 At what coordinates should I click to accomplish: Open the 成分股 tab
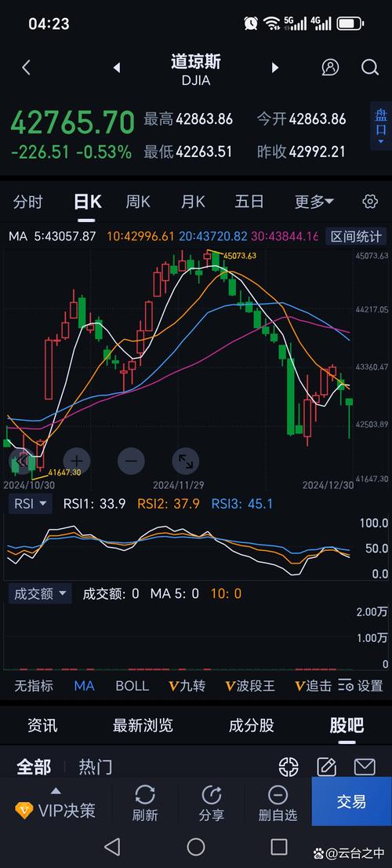pos(252,725)
